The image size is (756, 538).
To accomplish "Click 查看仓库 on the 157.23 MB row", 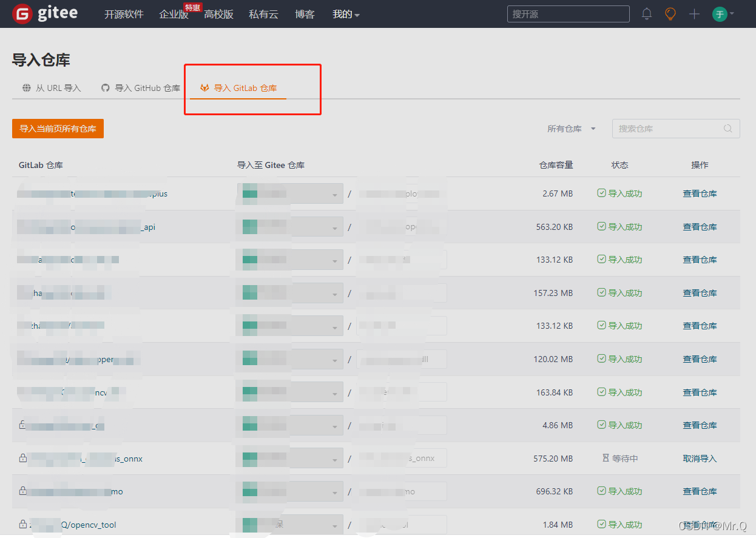I will tap(700, 293).
